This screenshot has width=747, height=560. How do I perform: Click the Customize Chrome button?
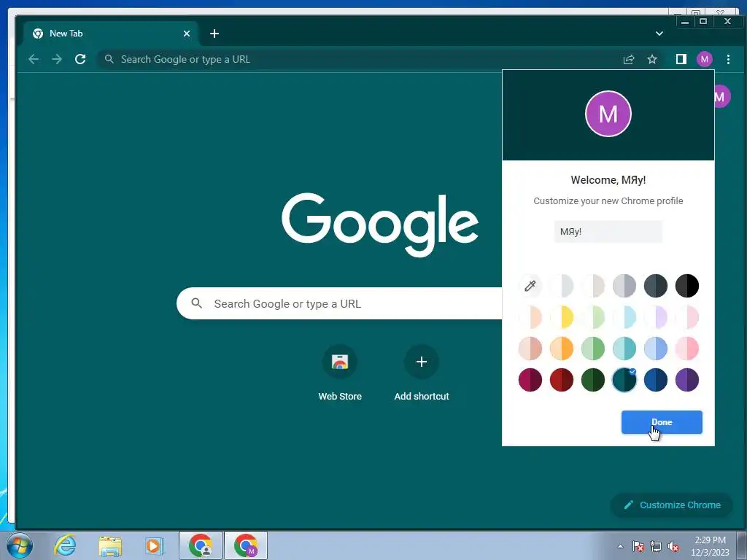(x=672, y=505)
